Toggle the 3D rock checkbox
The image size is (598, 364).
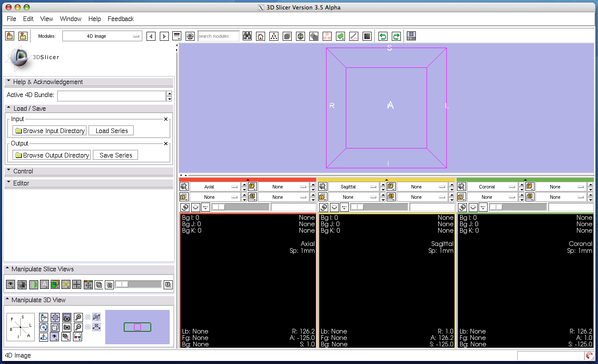click(88, 327)
